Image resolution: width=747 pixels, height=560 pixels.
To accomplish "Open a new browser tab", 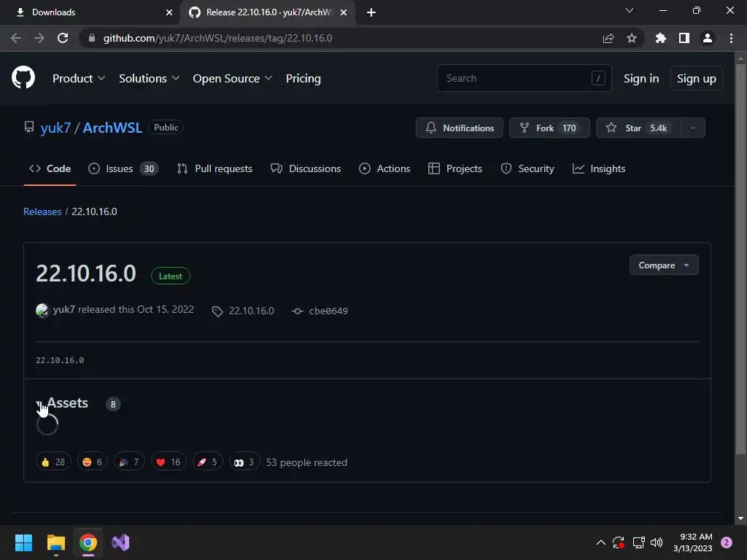I will [371, 12].
